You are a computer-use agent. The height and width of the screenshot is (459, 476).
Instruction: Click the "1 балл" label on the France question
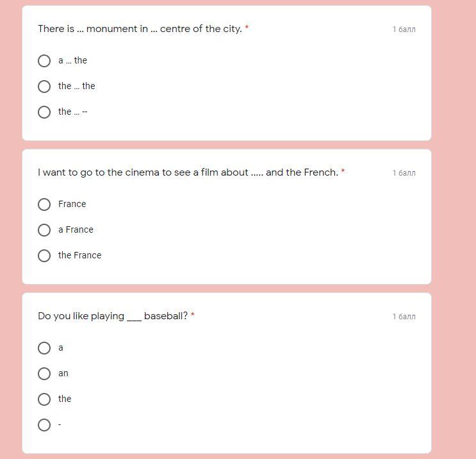pos(404,173)
